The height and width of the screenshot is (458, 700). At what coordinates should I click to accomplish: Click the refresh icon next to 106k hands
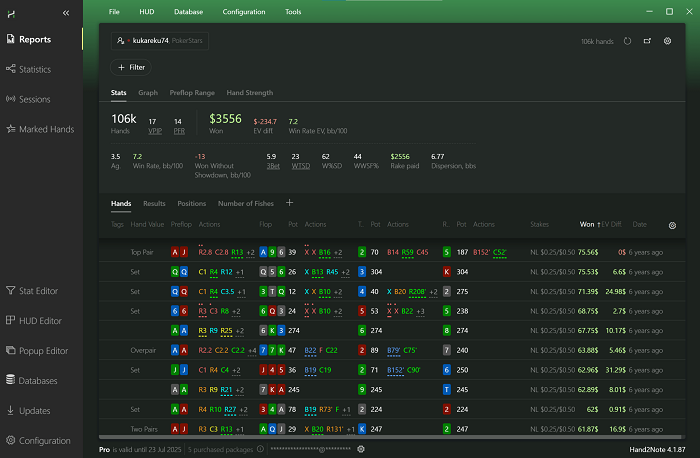(627, 42)
